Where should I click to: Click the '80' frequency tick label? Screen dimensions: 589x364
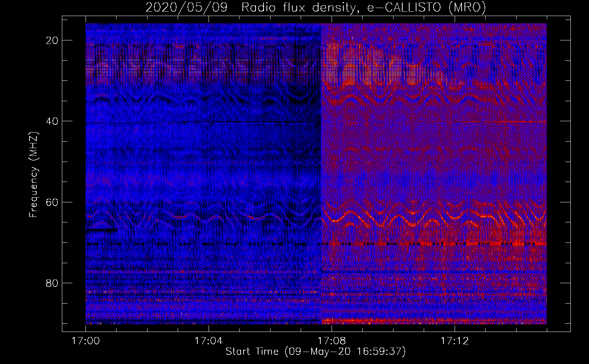(52, 283)
